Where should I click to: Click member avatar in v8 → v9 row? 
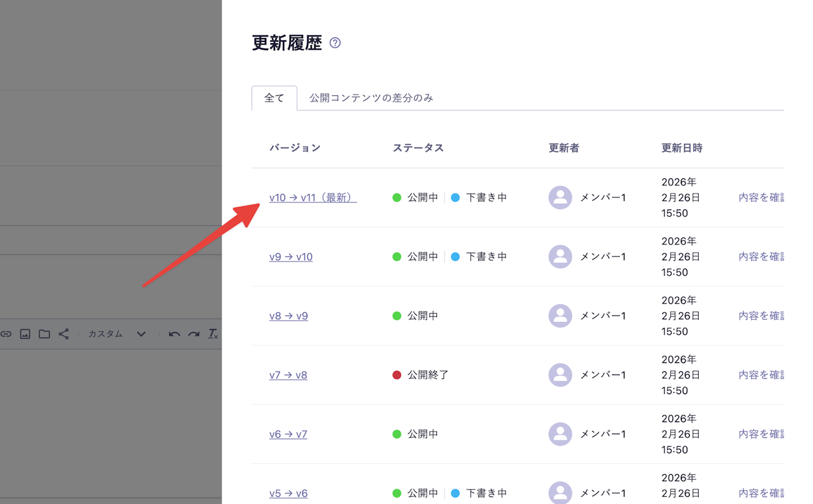560,315
